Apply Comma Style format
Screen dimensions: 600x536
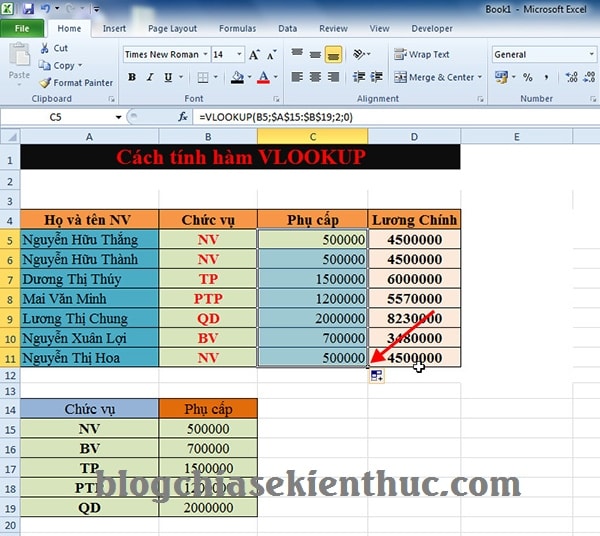click(546, 77)
